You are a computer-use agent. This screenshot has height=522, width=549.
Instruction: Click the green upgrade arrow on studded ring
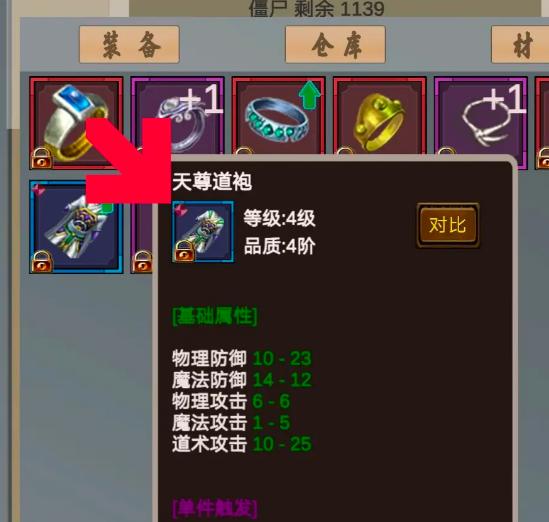click(309, 95)
